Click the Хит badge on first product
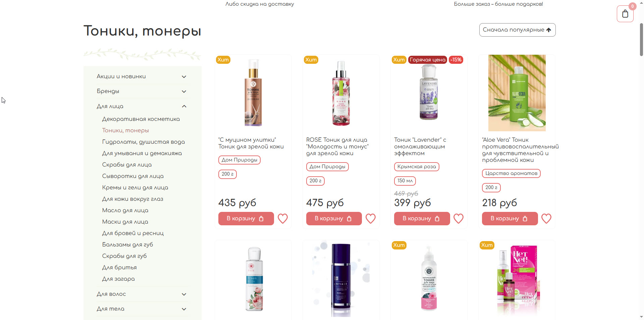644x320 pixels. tap(223, 60)
